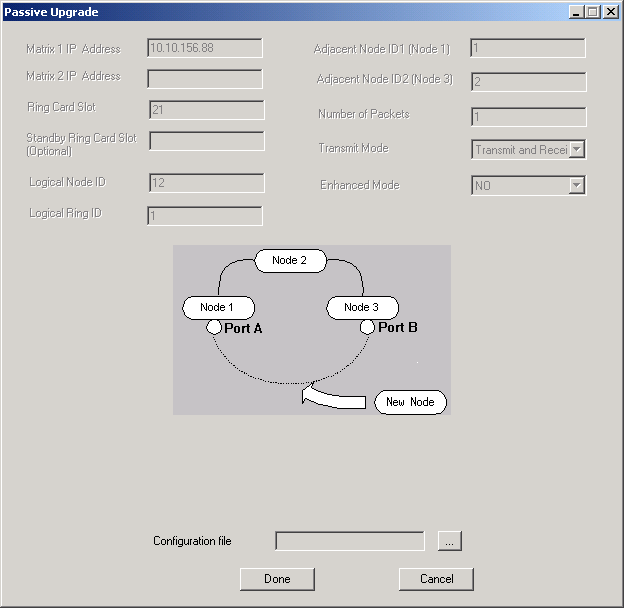624x608 pixels.
Task: Click the Logical Node ID field
Action: (x=206, y=183)
